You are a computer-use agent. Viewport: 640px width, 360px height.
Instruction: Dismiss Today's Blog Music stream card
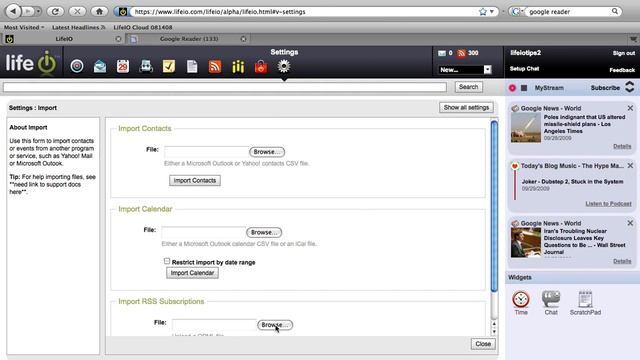[630, 166]
